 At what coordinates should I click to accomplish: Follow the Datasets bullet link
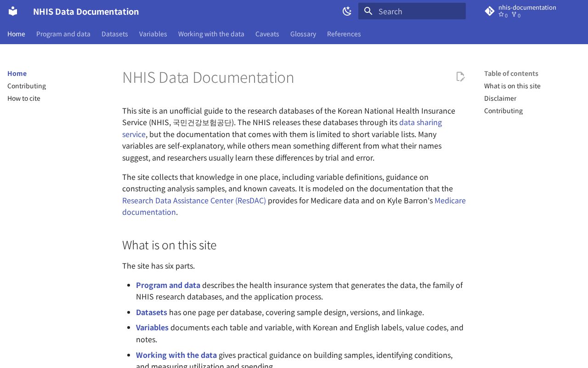click(152, 312)
